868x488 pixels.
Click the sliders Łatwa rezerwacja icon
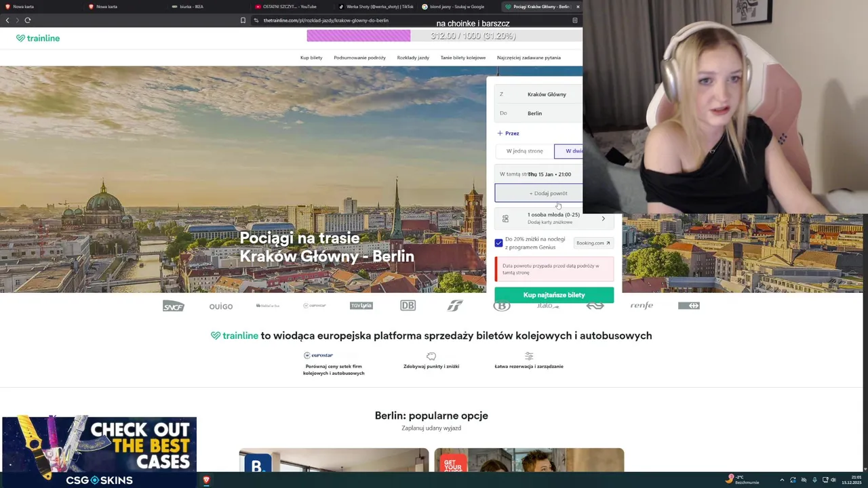tap(529, 356)
